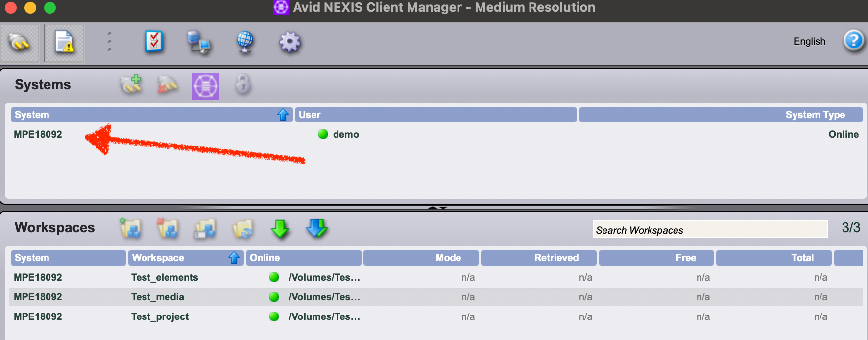Click Total n/a value in Test_project row
Image resolution: width=868 pixels, height=340 pixels.
click(820, 316)
